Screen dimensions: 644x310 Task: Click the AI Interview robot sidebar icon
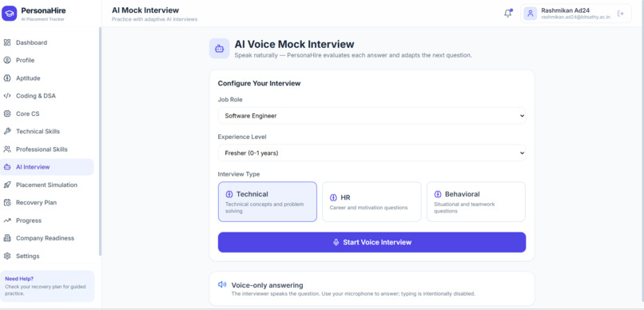tap(7, 167)
